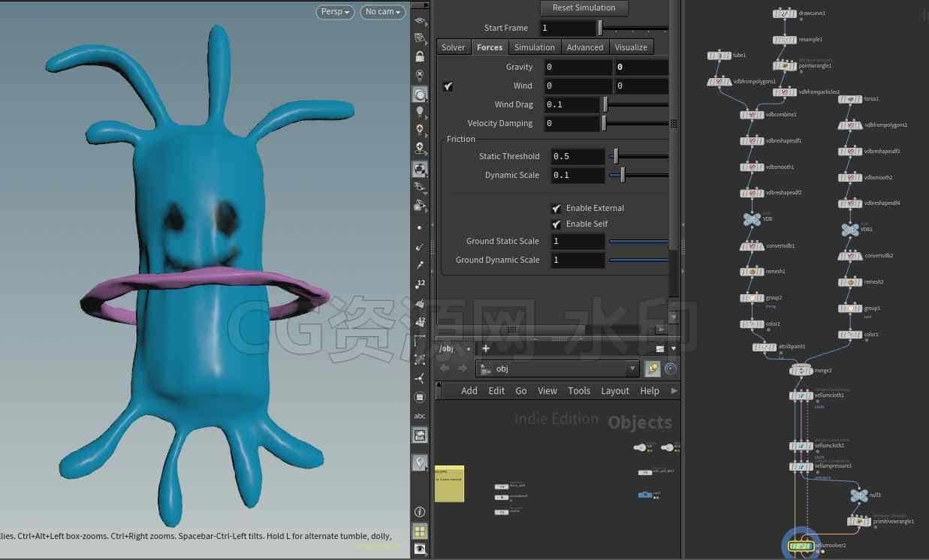Toggle the pin button beside the obj path
929x560 pixels.
tap(652, 369)
